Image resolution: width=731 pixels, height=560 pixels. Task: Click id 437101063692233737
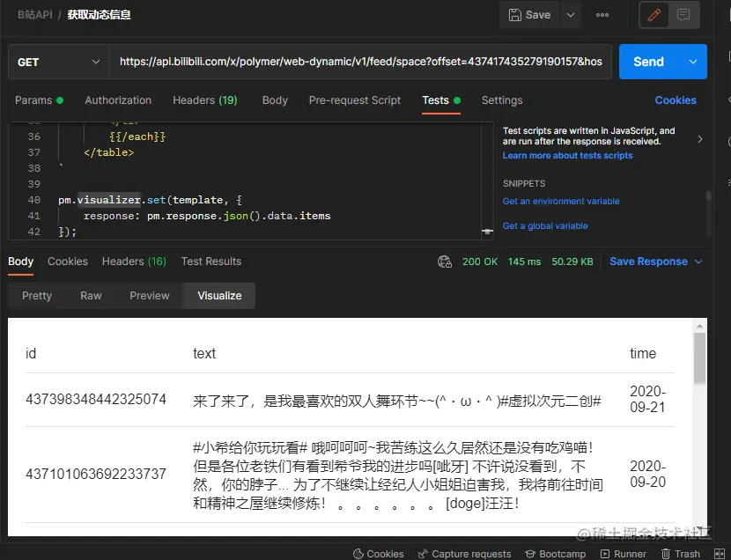coord(96,475)
